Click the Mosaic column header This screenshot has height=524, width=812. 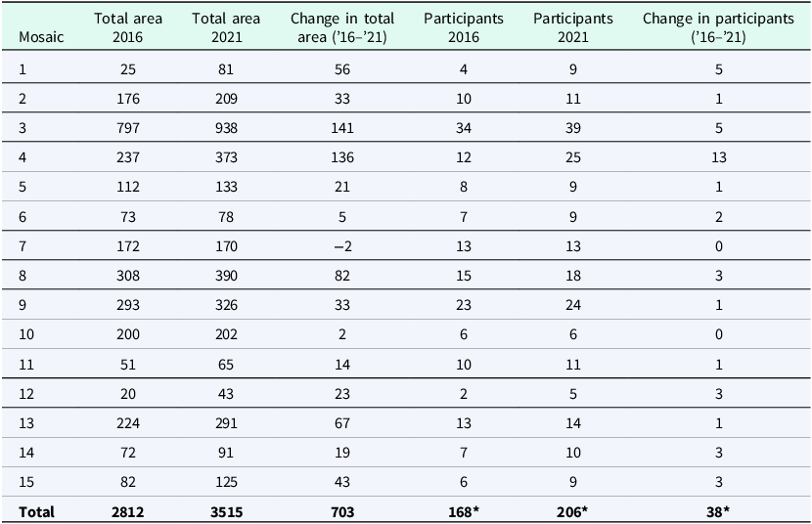41,37
